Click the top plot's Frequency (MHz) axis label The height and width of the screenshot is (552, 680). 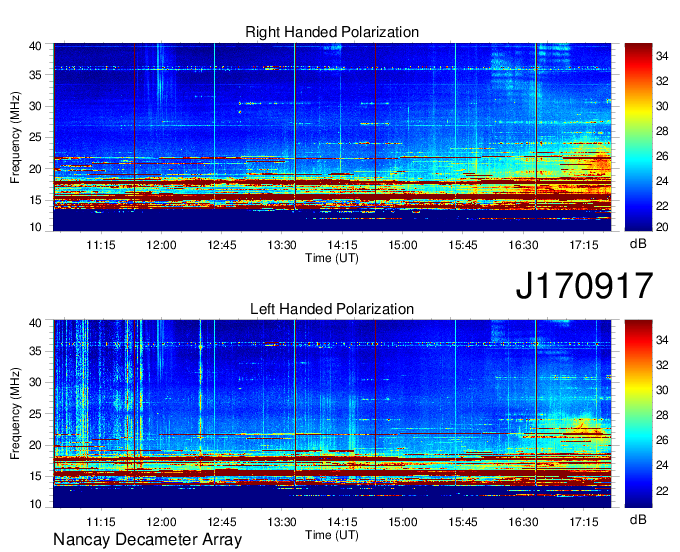tap(15, 137)
